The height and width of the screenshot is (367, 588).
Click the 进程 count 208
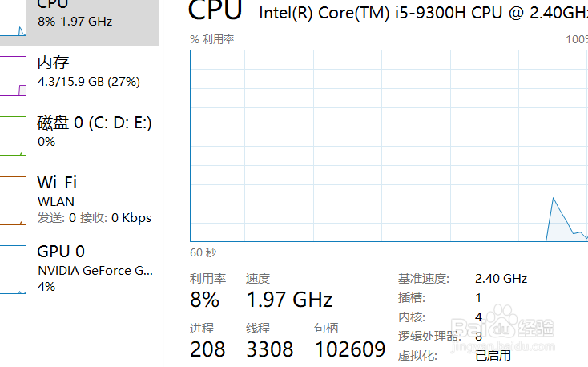pyautogui.click(x=207, y=349)
